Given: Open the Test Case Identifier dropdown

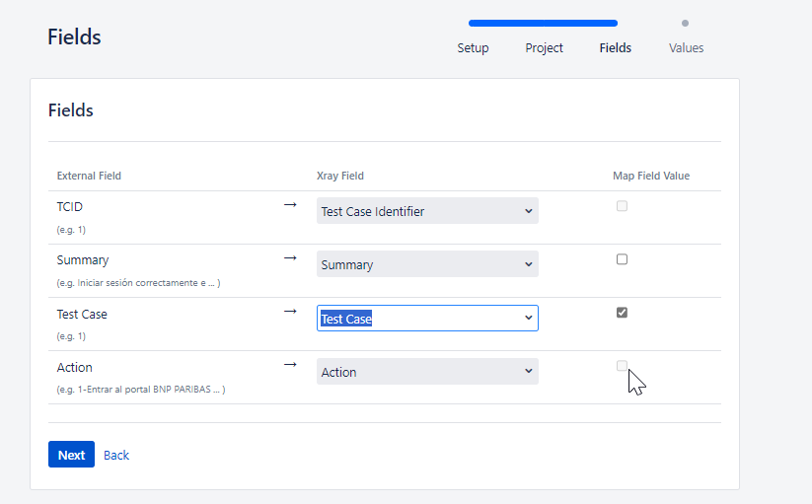Looking at the screenshot, I should (x=427, y=211).
